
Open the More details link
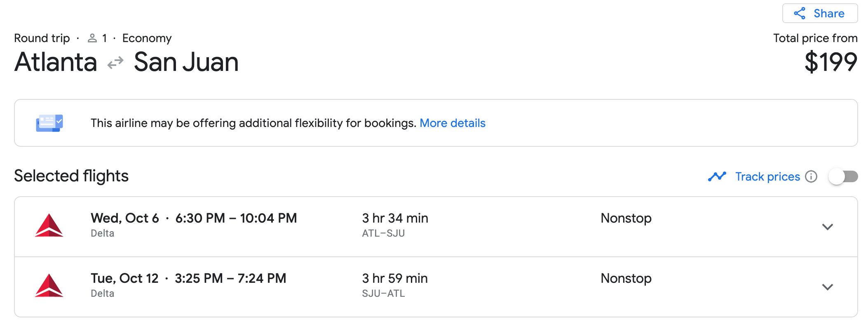(452, 123)
